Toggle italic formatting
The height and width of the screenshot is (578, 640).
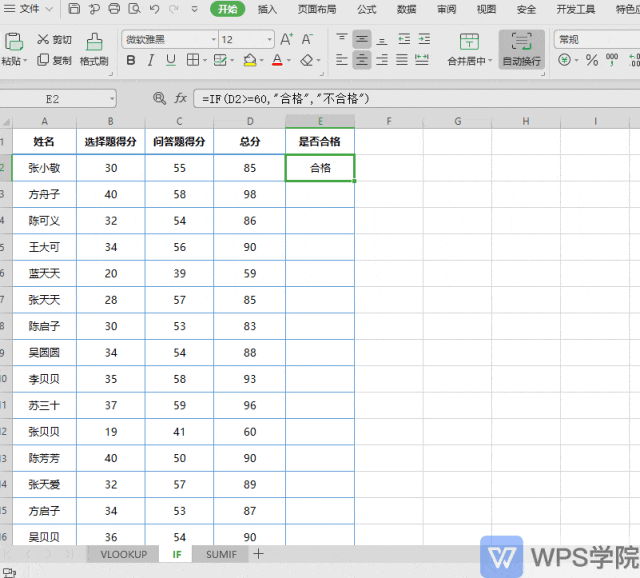[151, 60]
